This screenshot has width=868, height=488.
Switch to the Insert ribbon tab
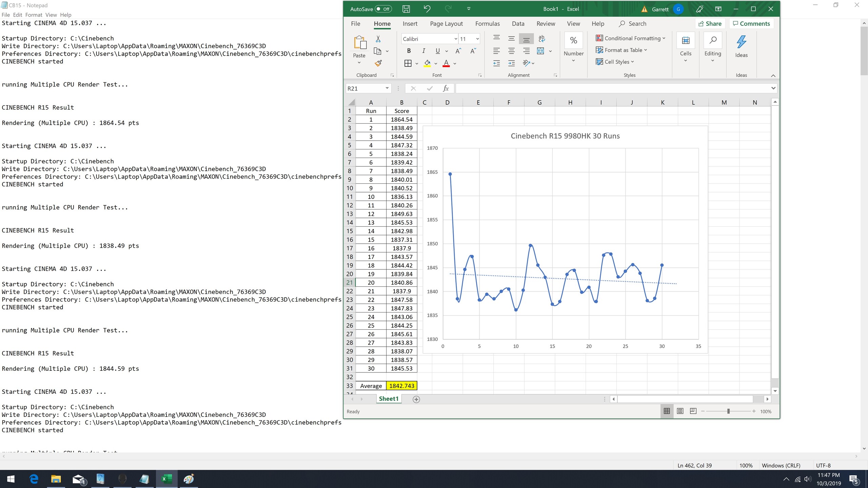410,24
